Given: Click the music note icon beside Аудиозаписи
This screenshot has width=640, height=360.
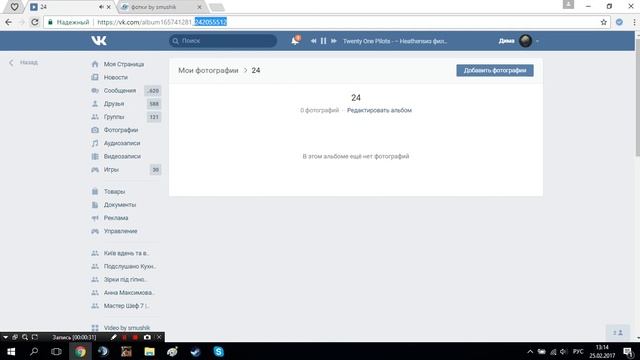Looking at the screenshot, I should (95, 143).
